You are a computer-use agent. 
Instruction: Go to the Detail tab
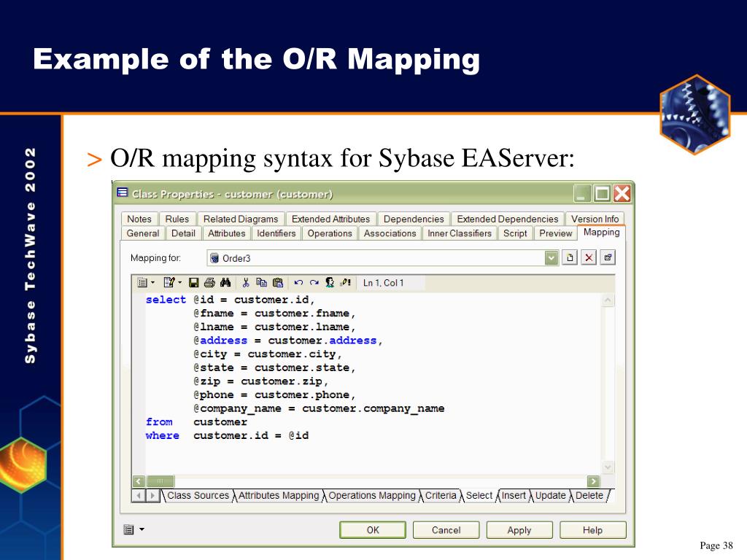(x=183, y=233)
